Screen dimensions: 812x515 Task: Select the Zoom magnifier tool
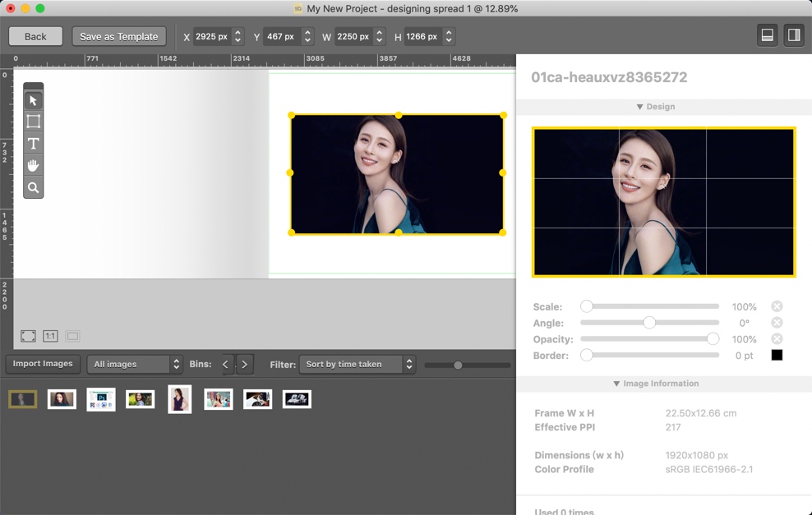pyautogui.click(x=33, y=188)
